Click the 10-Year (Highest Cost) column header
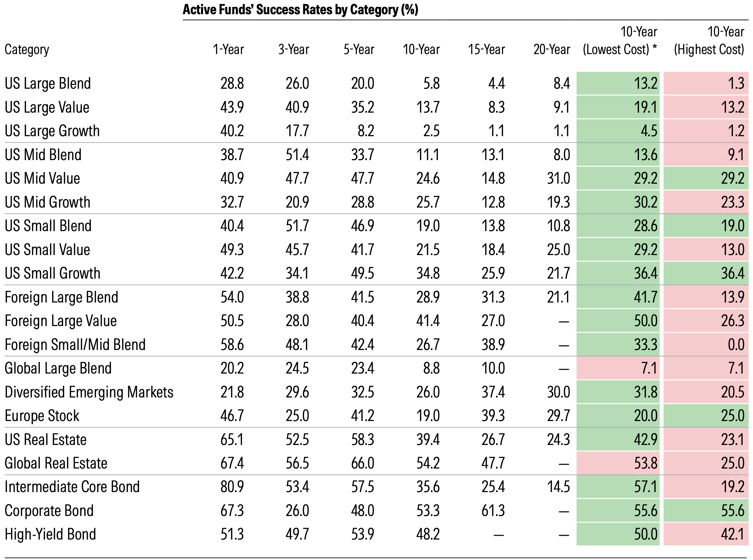This screenshot has height=560, width=753. click(x=709, y=41)
